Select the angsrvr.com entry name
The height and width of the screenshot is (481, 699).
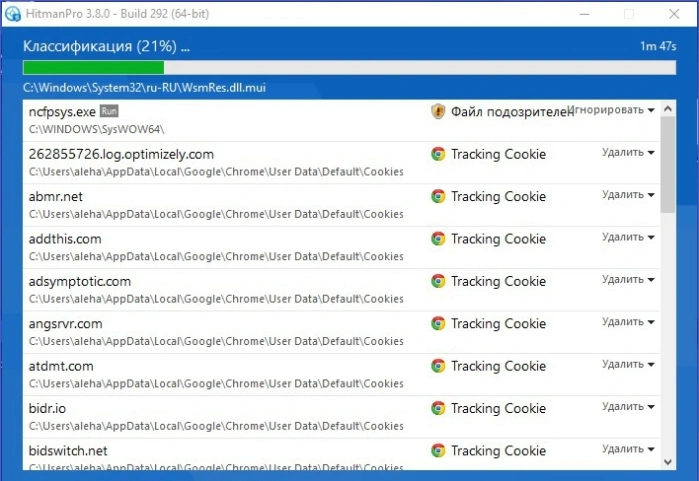[66, 324]
